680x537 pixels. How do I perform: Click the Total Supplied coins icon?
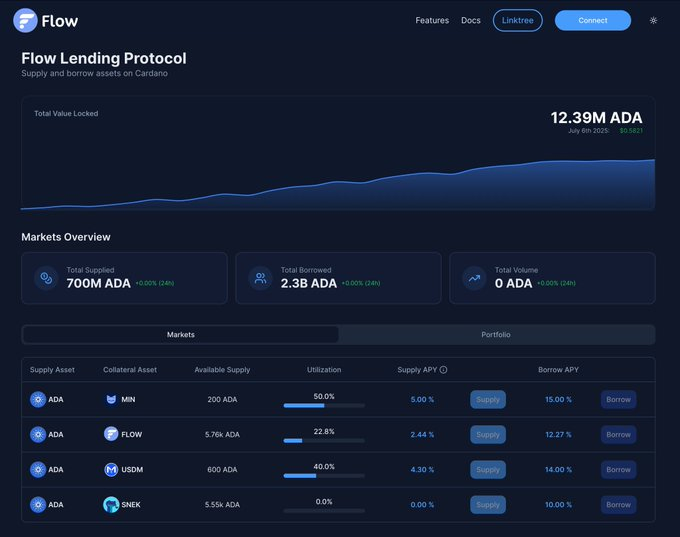click(x=46, y=278)
